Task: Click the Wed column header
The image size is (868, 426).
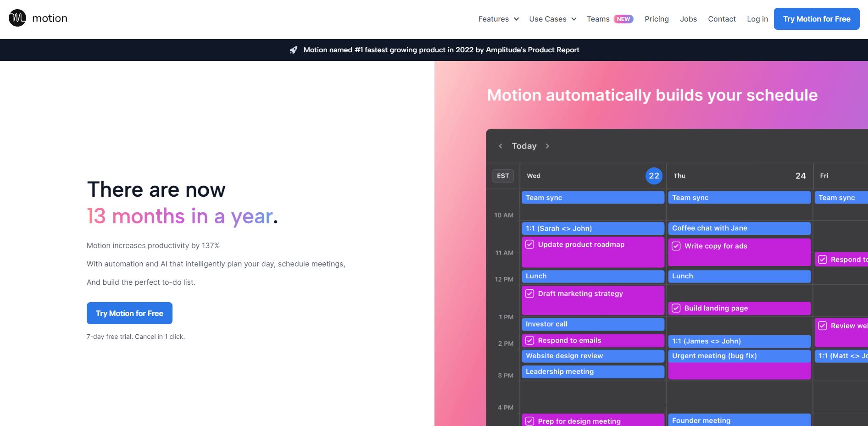Action: tap(534, 176)
